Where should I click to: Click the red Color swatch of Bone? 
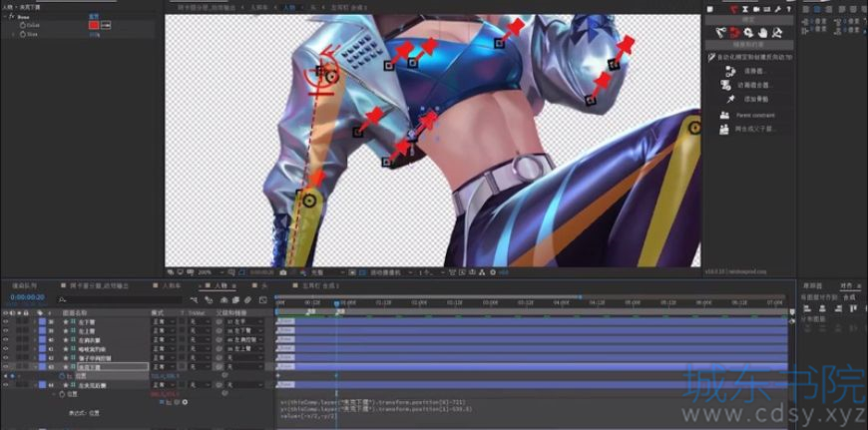(x=94, y=25)
